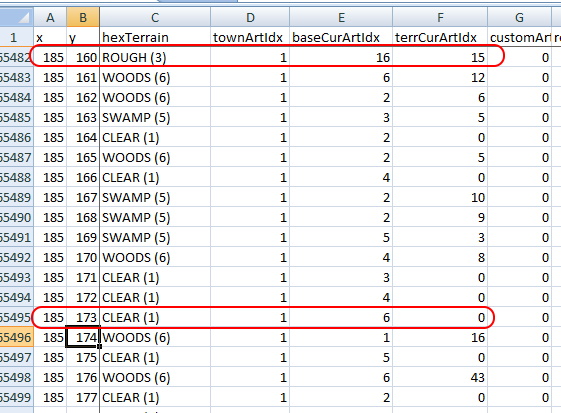Click SWAMP (5) in row 55489
Viewport: 561px width, 413px height.
pos(155,198)
